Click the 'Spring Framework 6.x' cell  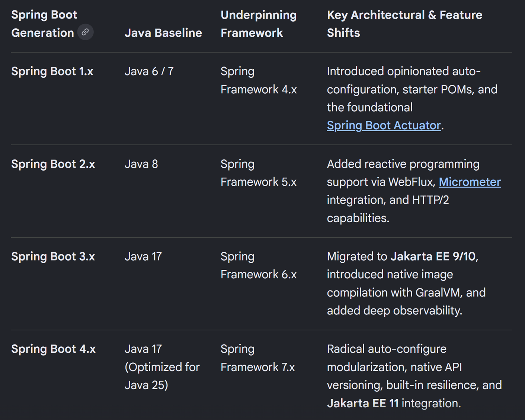pyautogui.click(x=259, y=265)
